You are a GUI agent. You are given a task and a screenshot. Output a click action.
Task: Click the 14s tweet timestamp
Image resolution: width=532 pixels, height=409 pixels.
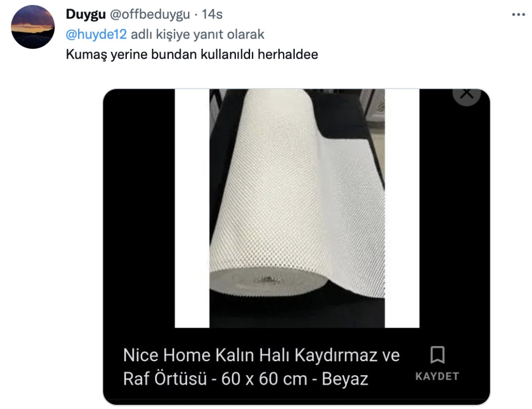[x=212, y=15]
